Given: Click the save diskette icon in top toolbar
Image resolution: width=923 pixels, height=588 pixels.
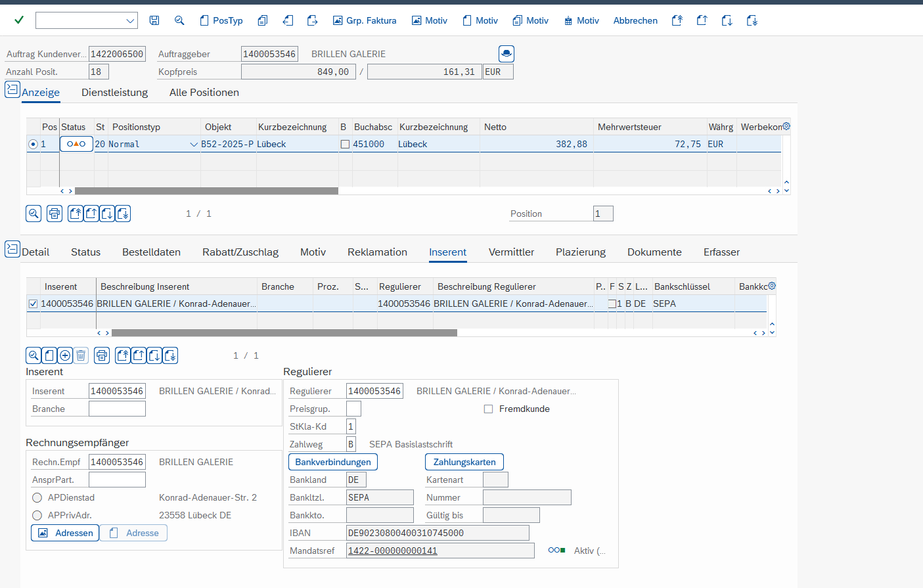Looking at the screenshot, I should tap(154, 20).
